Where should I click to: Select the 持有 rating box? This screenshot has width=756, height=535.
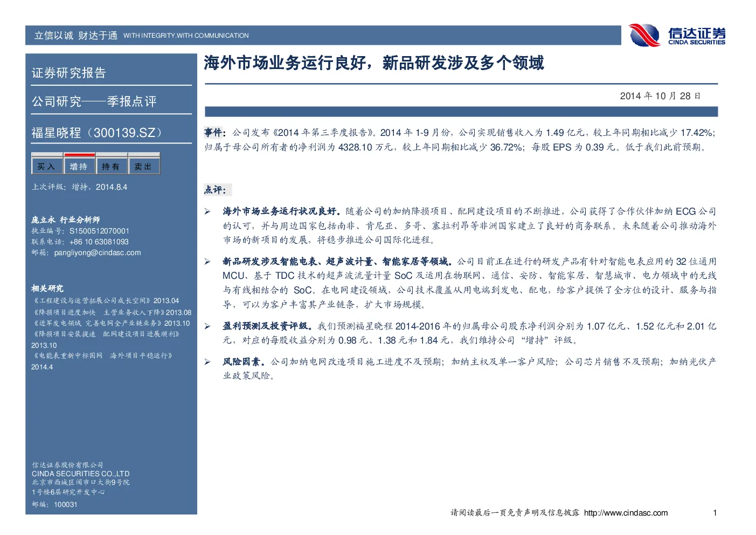112,166
